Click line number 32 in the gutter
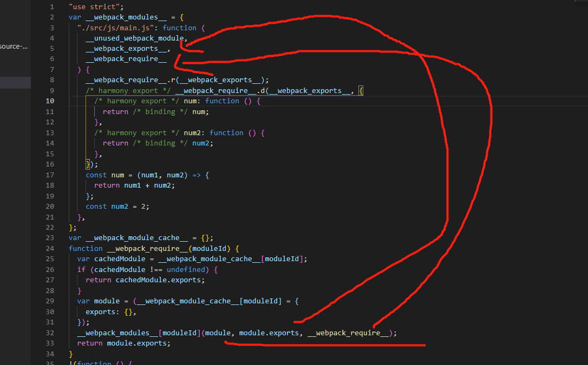588x365 pixels. [x=50, y=333]
